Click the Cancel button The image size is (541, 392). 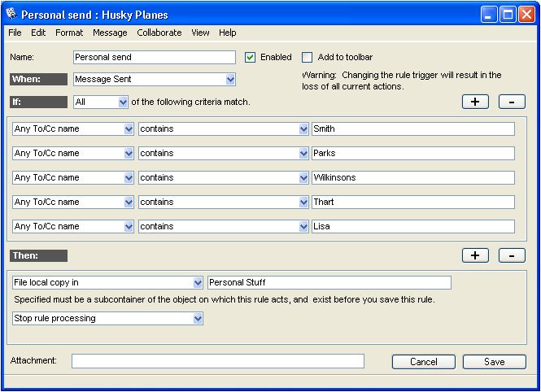pos(423,362)
